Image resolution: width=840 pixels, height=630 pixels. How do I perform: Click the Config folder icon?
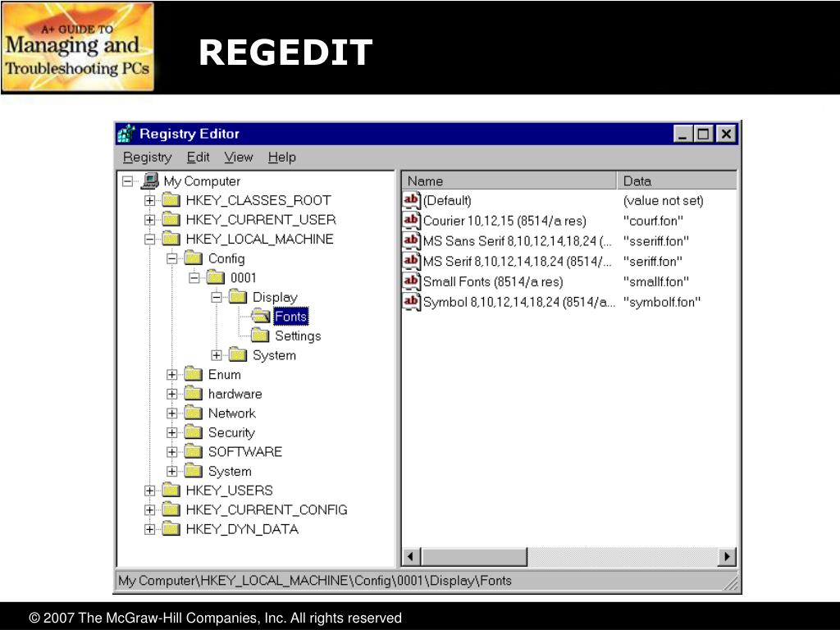194,258
